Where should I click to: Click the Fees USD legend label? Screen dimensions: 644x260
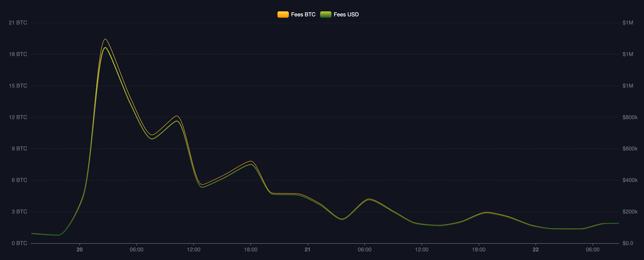[x=346, y=15]
